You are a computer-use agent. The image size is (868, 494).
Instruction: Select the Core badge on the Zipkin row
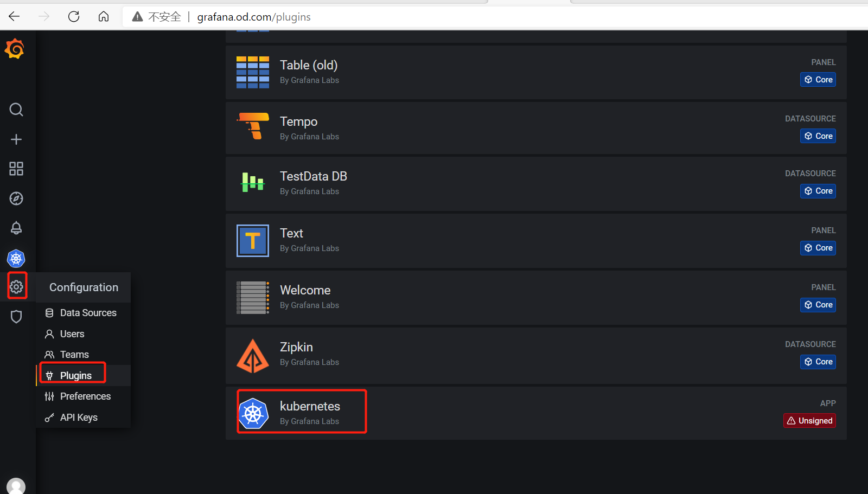[818, 362]
